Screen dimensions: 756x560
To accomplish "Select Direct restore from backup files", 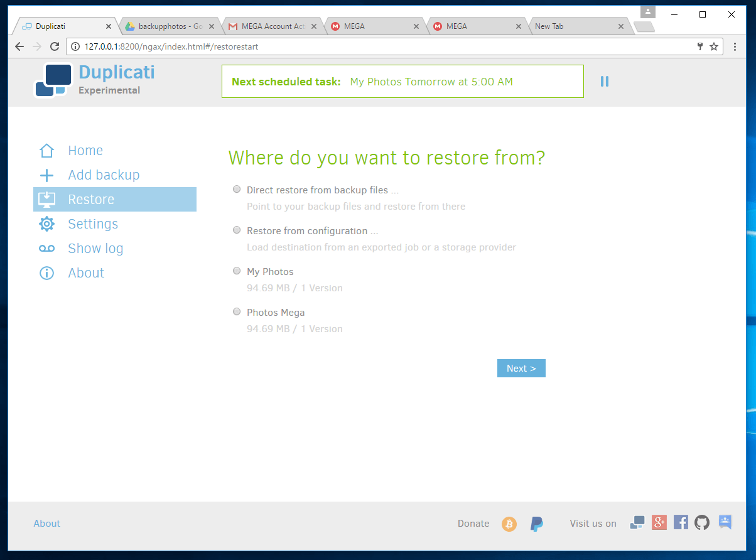I will pos(237,189).
